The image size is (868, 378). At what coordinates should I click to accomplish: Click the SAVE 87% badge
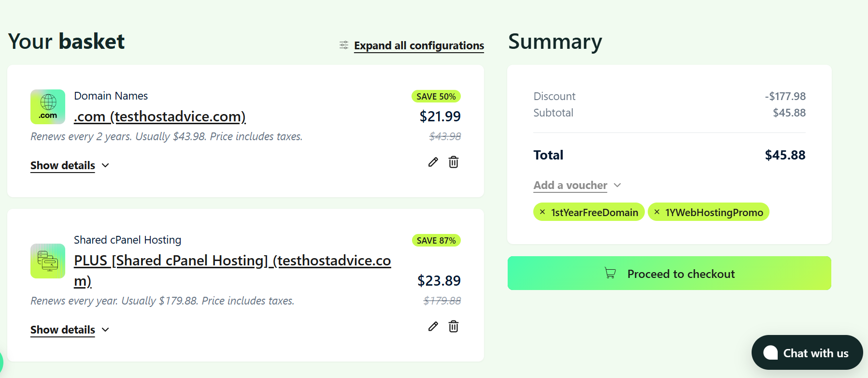point(436,240)
